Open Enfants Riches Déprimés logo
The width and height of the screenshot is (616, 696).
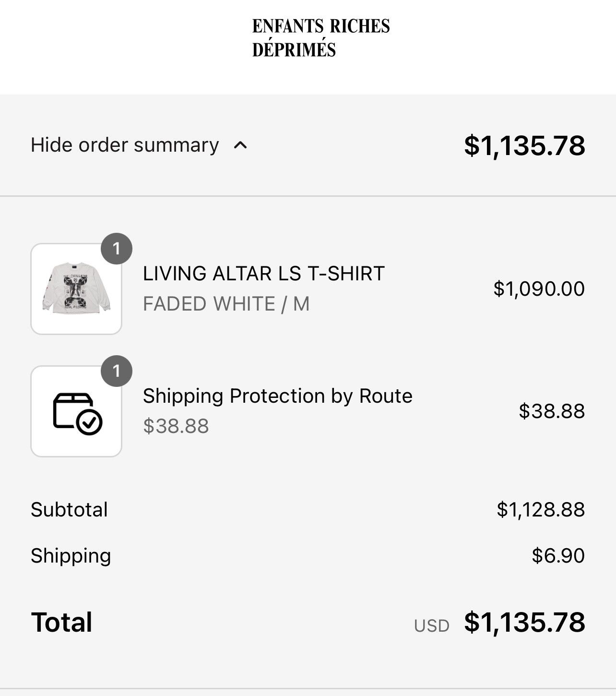pos(321,38)
